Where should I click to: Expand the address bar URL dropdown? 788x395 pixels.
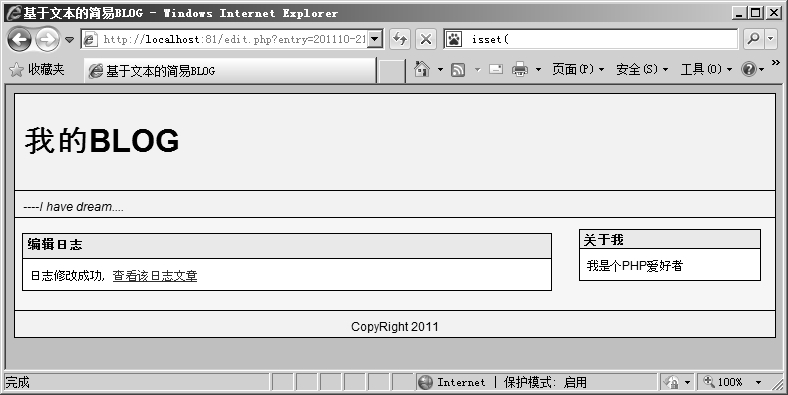tap(374, 39)
